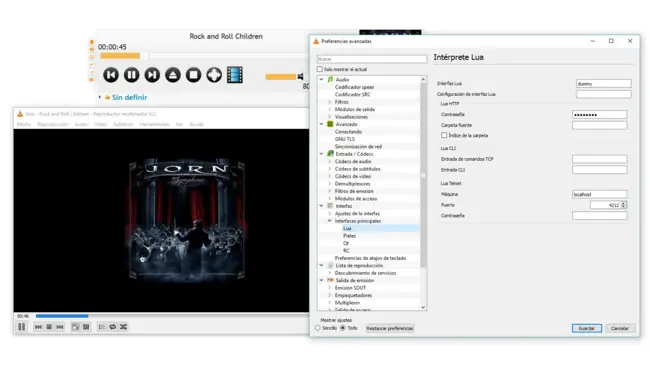Select the Pieles tree item
The image size is (650, 366).
tap(349, 236)
